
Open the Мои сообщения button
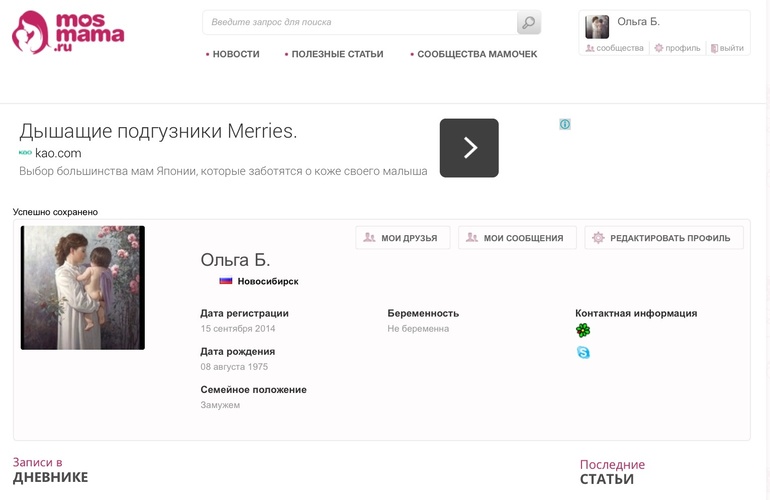[516, 238]
